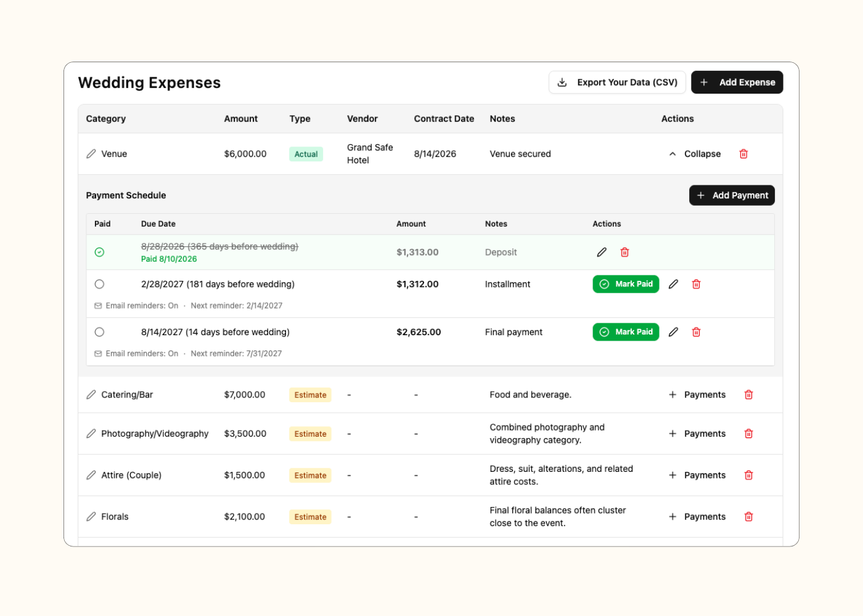Edit the Photography/Videography expense pencil icon
Viewport: 863px width, 616px height.
[x=91, y=434]
